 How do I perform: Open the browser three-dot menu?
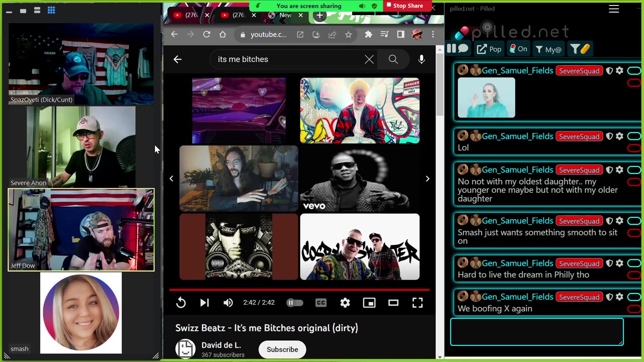point(433,34)
